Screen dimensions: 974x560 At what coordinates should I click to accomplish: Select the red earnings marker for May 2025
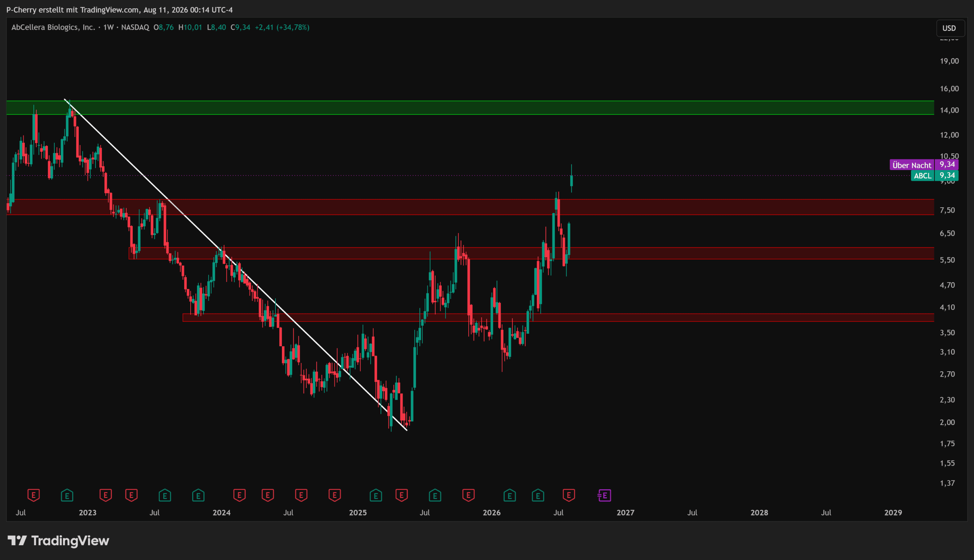tap(401, 495)
